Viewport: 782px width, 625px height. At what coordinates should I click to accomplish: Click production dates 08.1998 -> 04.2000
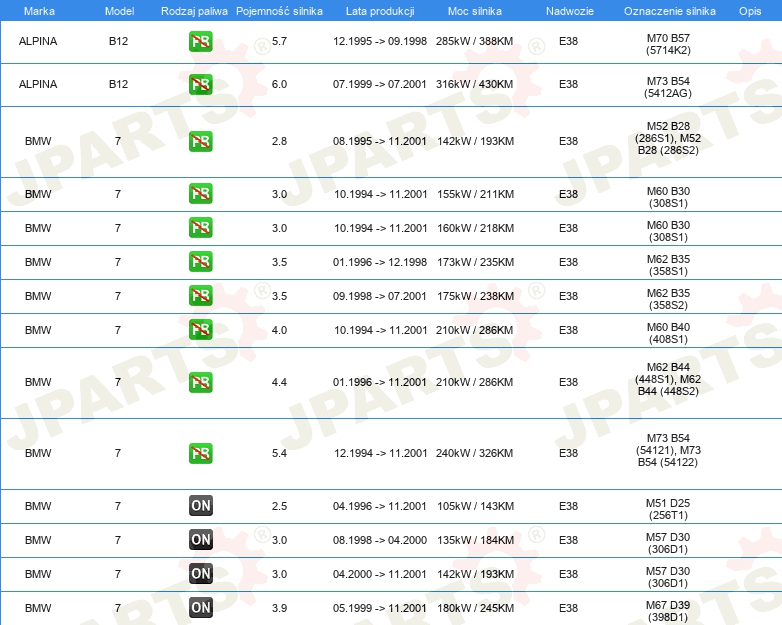pos(380,540)
